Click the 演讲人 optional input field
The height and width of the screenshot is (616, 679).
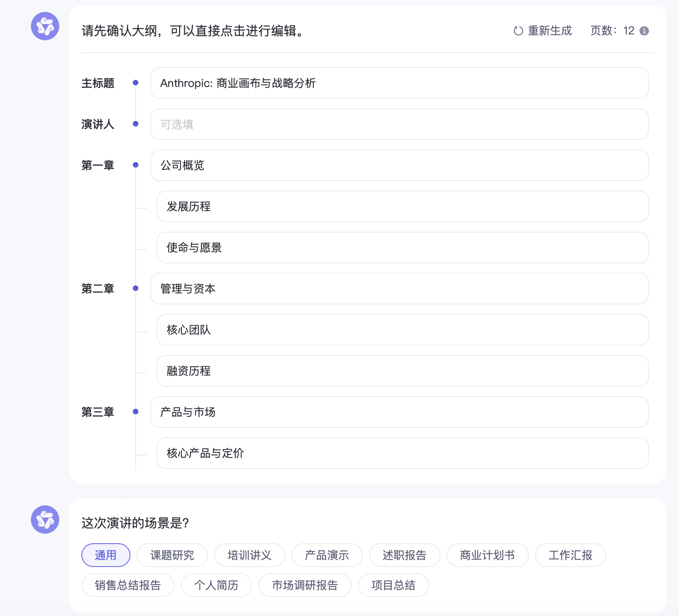[x=399, y=124]
